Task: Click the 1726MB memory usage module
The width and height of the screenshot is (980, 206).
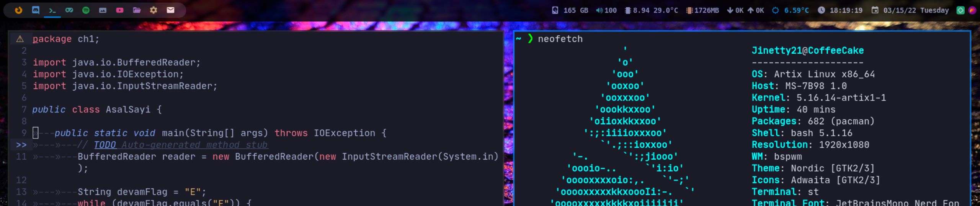Action: (702, 10)
